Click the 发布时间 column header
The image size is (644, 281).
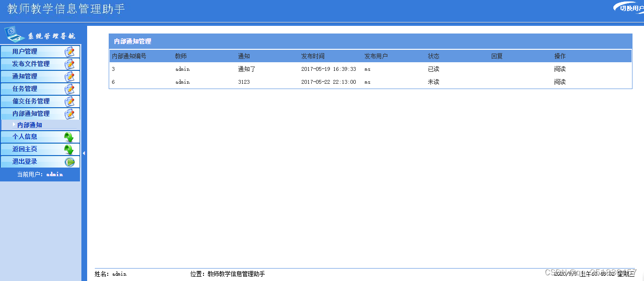pos(313,56)
